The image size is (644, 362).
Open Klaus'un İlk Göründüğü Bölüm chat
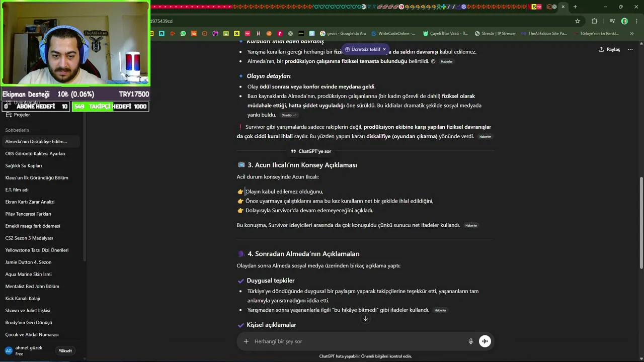click(40, 177)
